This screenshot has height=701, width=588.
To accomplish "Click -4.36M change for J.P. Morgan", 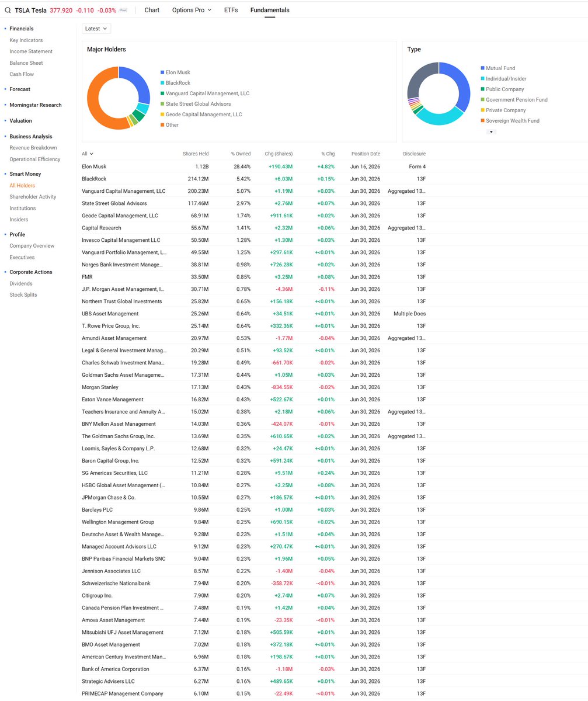I will pos(283,289).
